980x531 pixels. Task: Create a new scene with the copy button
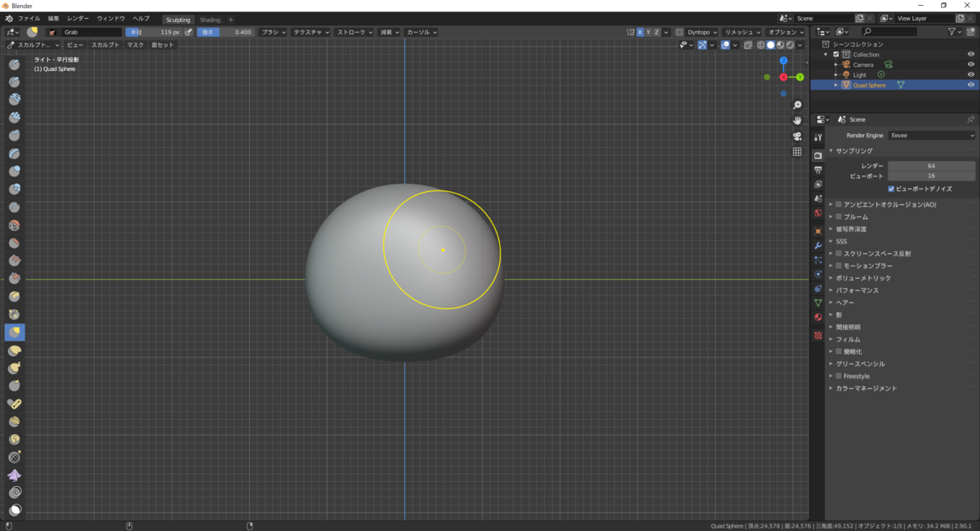pos(859,18)
